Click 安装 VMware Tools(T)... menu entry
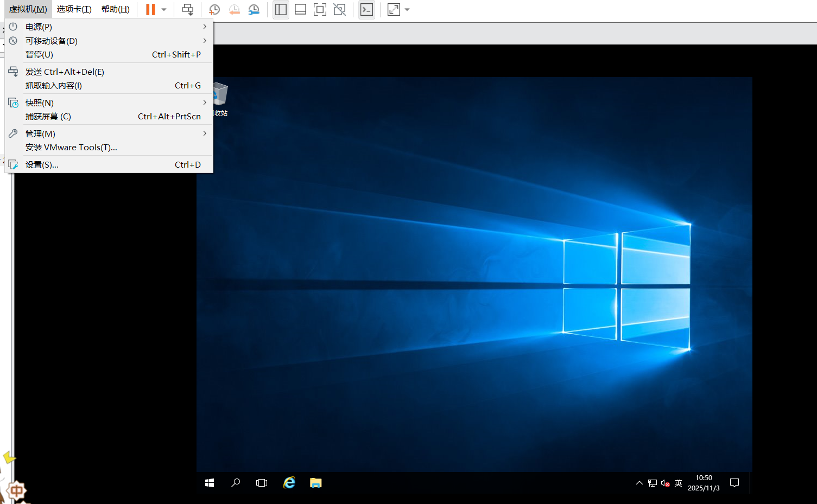Image resolution: width=817 pixels, height=504 pixels. point(109,148)
